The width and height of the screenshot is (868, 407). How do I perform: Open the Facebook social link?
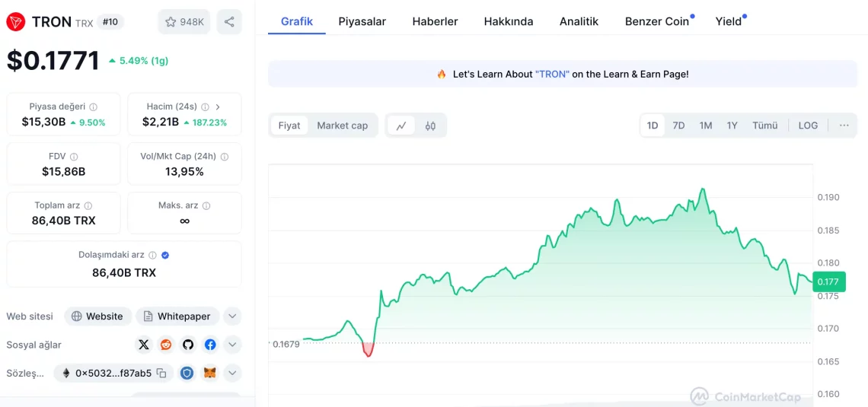click(x=210, y=345)
